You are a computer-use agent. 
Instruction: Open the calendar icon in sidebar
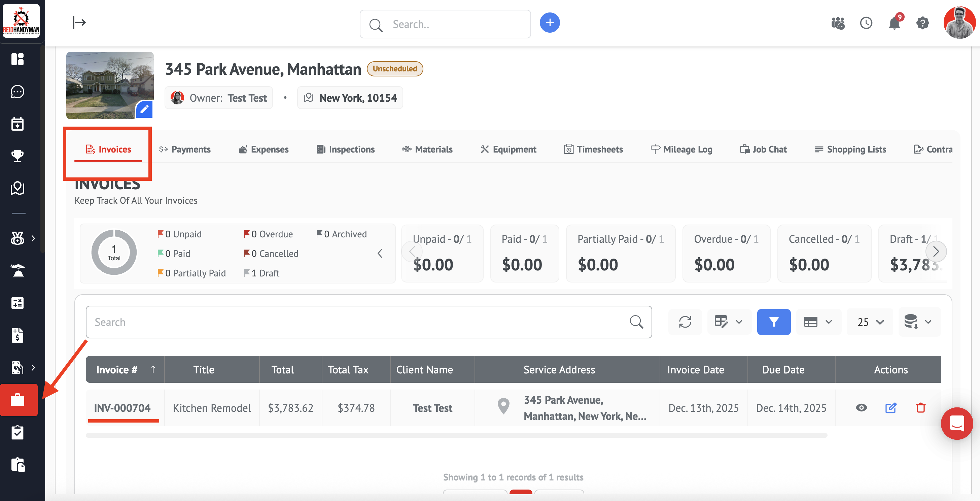(x=17, y=124)
